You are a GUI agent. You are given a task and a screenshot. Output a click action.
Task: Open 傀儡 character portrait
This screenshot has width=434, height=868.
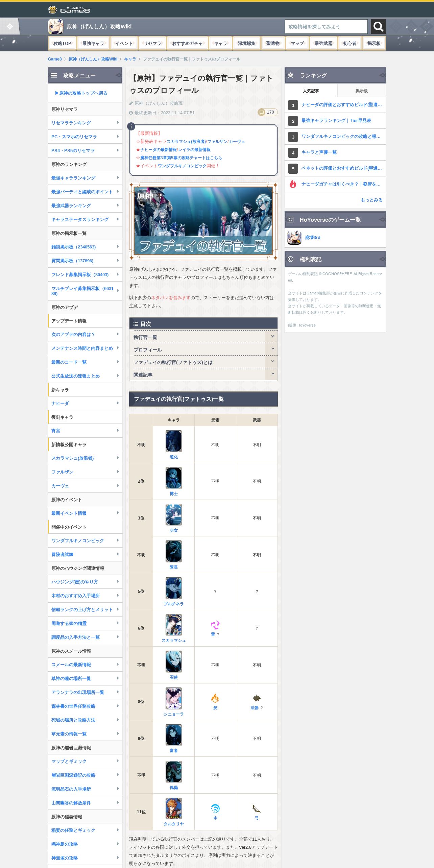pyautogui.click(x=174, y=772)
